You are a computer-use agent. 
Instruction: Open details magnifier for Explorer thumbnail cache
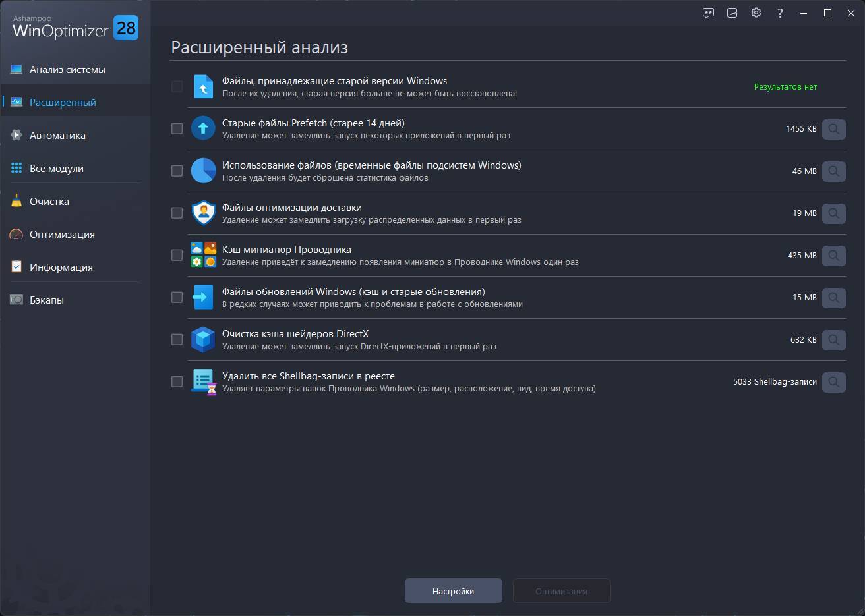(x=834, y=256)
